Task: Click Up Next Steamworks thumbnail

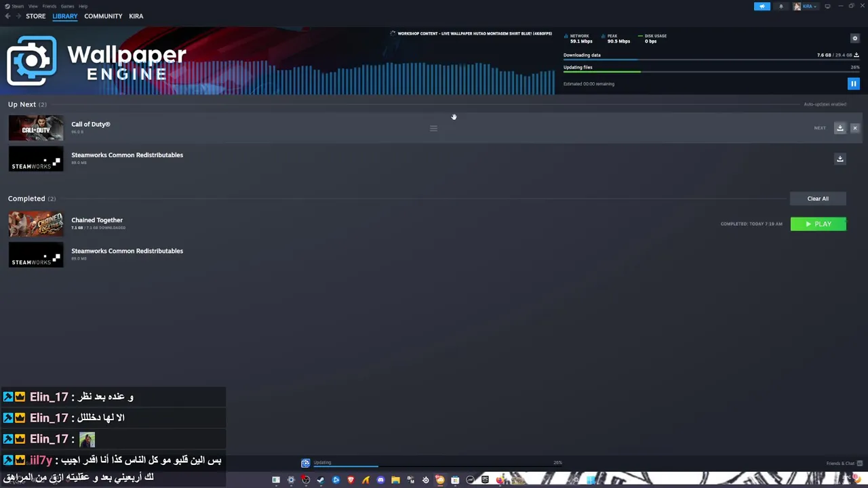Action: [x=36, y=159]
